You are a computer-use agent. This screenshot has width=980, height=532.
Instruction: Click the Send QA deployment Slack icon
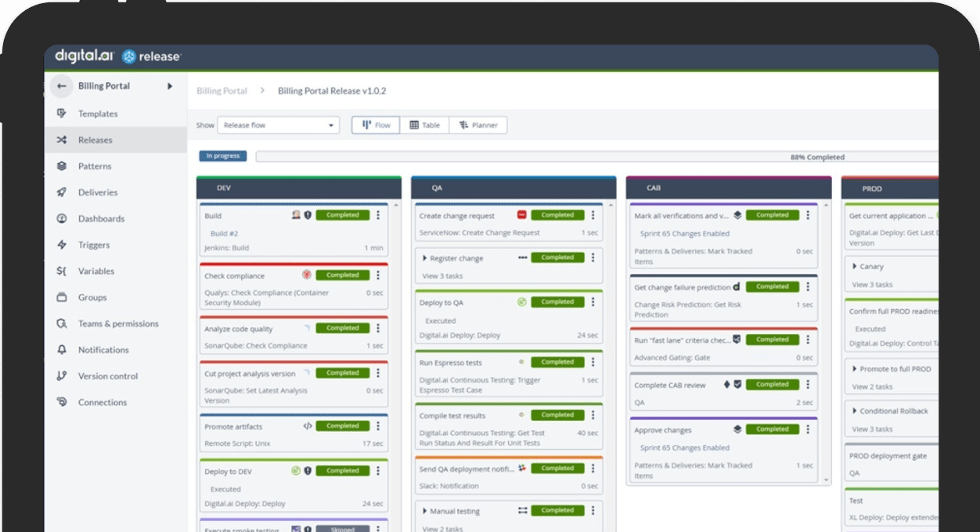pos(522,468)
